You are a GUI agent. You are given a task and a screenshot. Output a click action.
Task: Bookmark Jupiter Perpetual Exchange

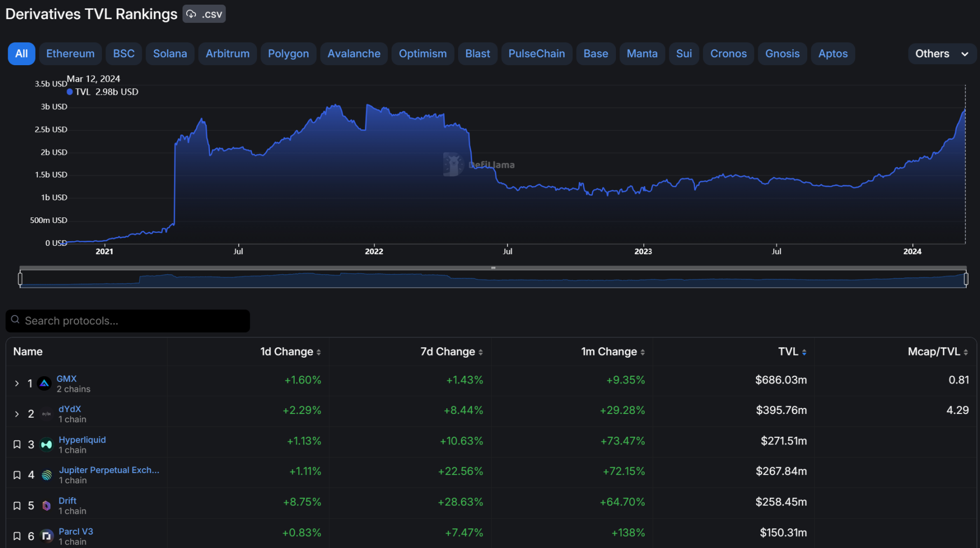click(x=17, y=475)
